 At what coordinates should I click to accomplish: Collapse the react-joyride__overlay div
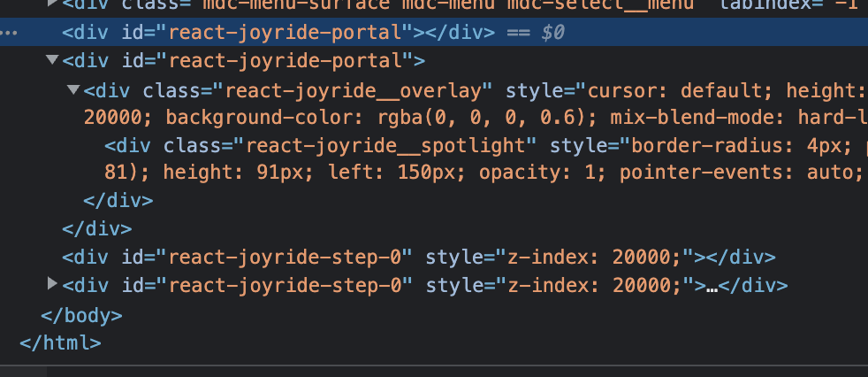click(x=73, y=88)
